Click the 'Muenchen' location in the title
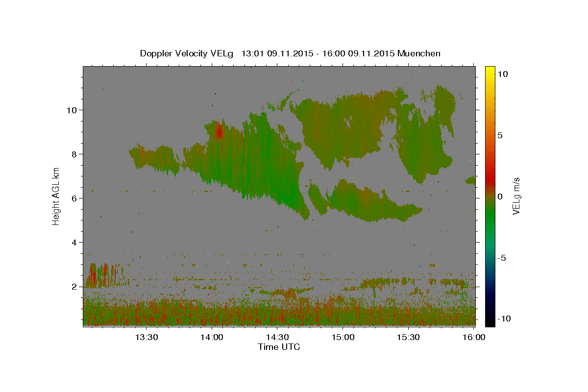 coord(419,53)
